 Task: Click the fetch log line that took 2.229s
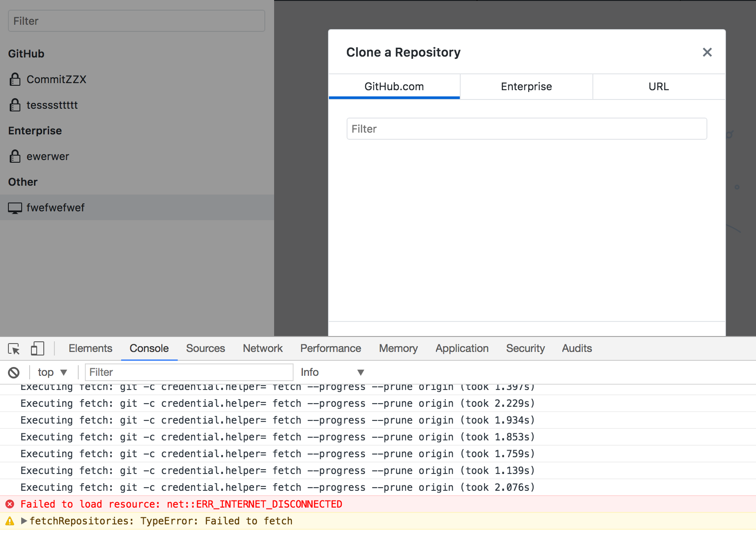(378, 403)
